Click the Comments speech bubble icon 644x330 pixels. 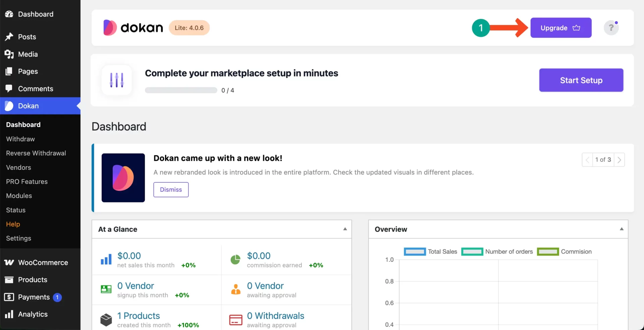(9, 89)
